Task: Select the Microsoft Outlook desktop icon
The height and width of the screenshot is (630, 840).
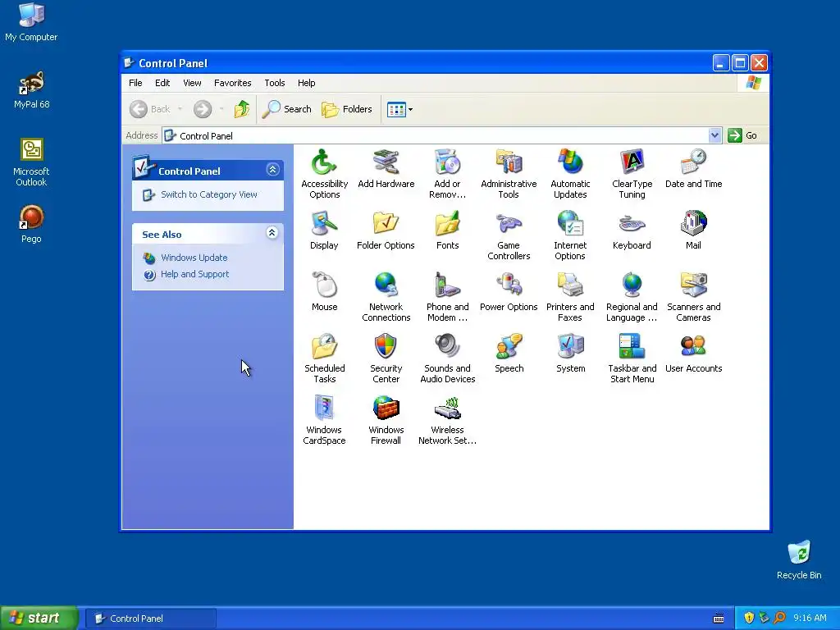Action: (31, 162)
